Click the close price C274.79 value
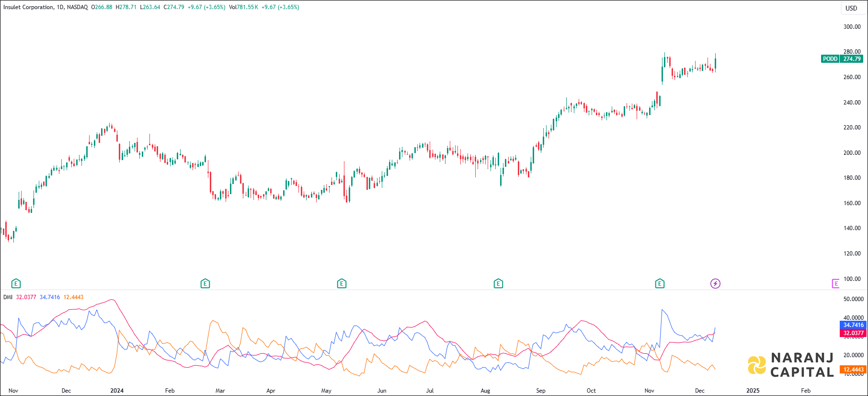The width and height of the screenshot is (868, 396). (174, 7)
